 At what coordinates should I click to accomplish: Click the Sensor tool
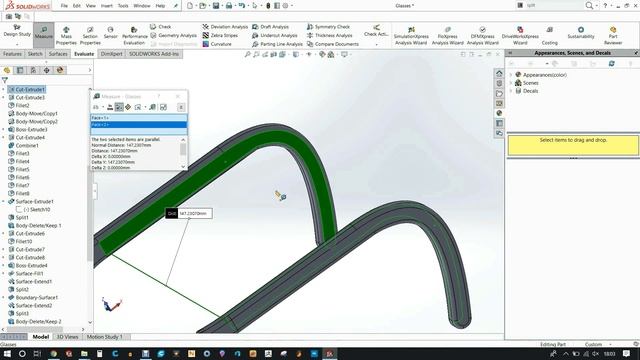[110, 33]
